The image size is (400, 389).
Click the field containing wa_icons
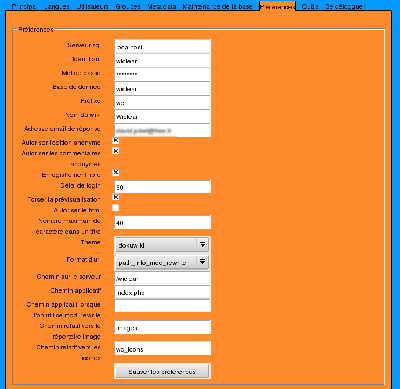(162, 348)
